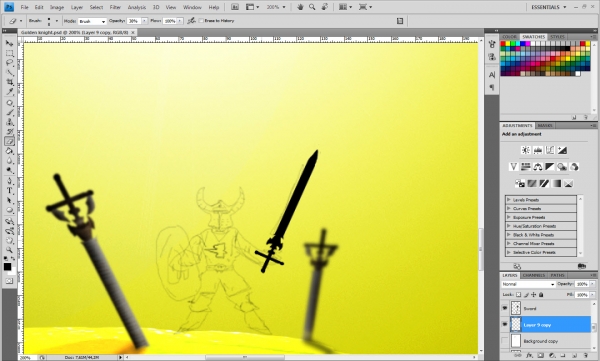Select the Ellipse shape tool
The width and height of the screenshot is (600, 361).
tap(9, 210)
